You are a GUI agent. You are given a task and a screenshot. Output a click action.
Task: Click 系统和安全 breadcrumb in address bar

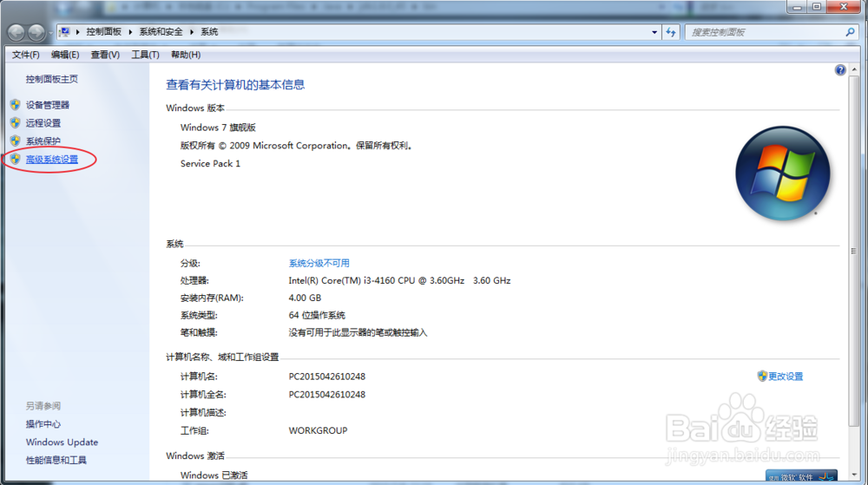click(x=161, y=32)
